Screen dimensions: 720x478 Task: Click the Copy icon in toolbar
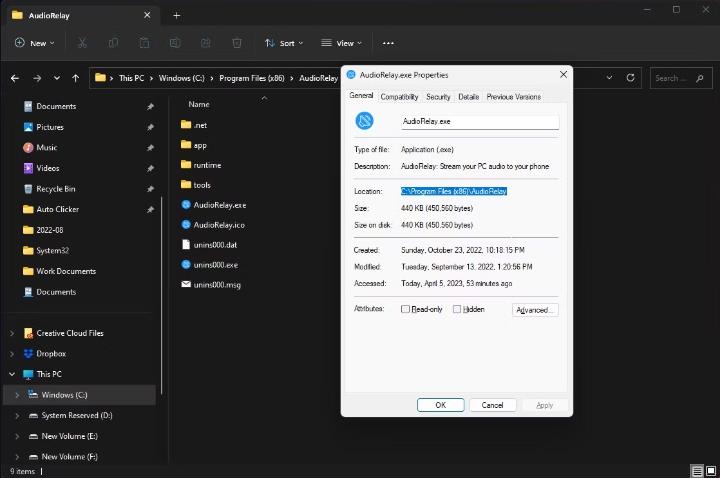[x=113, y=43]
